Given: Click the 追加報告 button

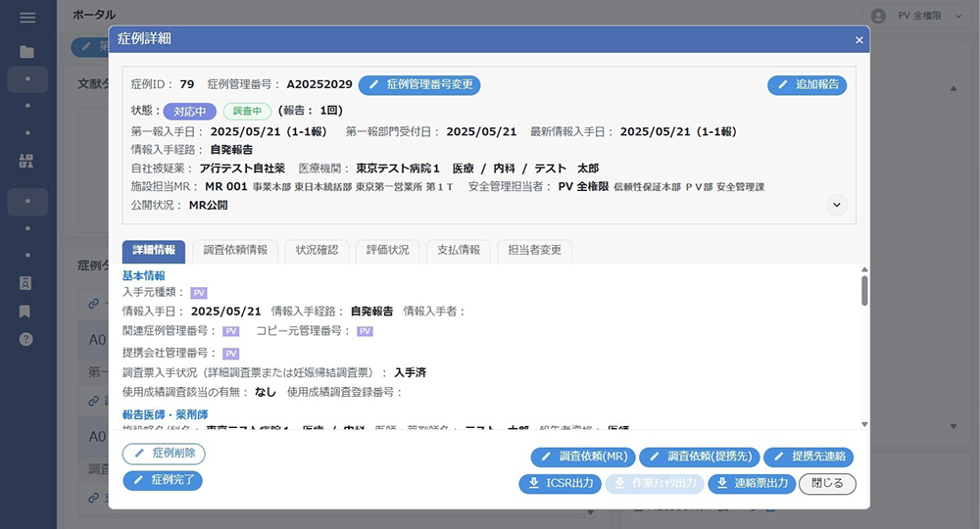Looking at the screenshot, I should pyautogui.click(x=807, y=85).
